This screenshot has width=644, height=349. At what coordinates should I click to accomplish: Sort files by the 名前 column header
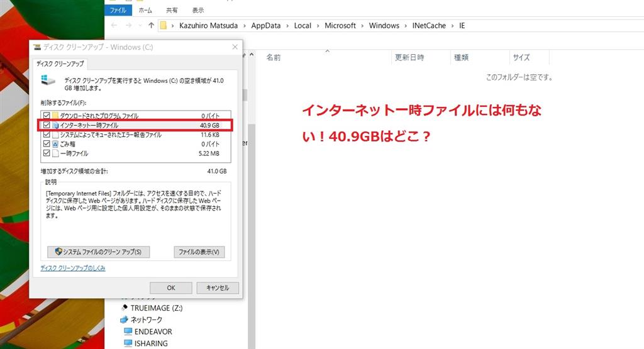point(274,57)
